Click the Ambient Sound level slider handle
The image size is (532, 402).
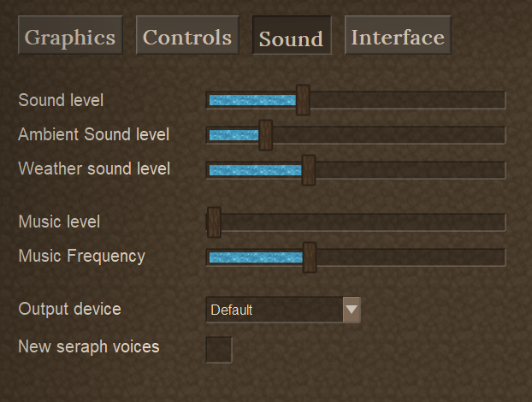(265, 135)
